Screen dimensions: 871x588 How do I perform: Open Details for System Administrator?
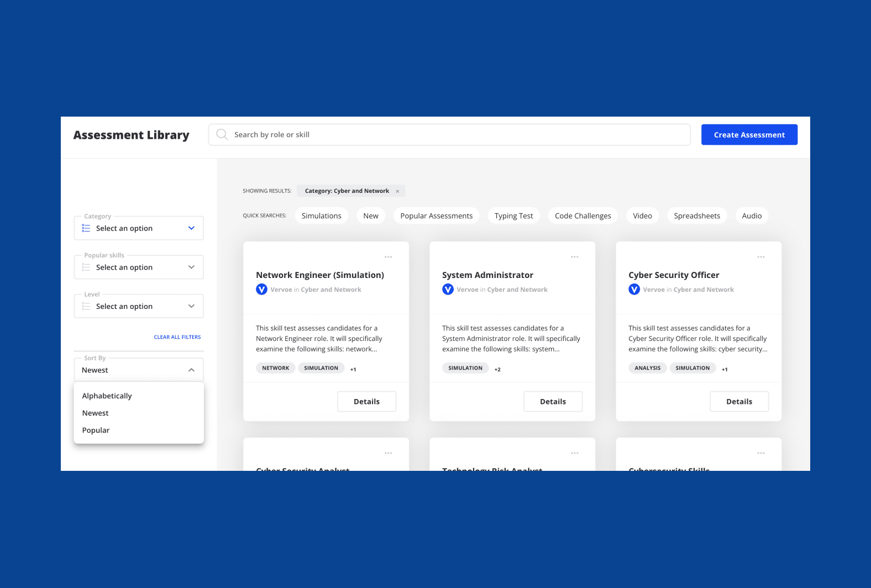point(553,402)
